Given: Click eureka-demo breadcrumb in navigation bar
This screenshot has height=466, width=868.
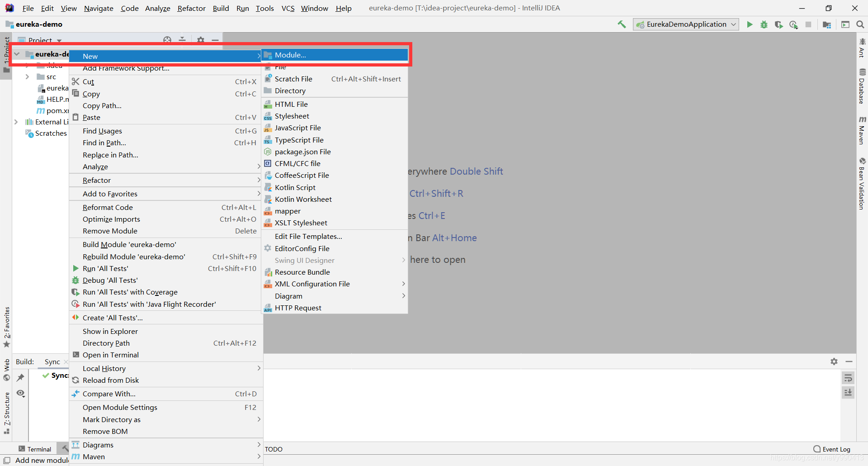Looking at the screenshot, I should 34,24.
